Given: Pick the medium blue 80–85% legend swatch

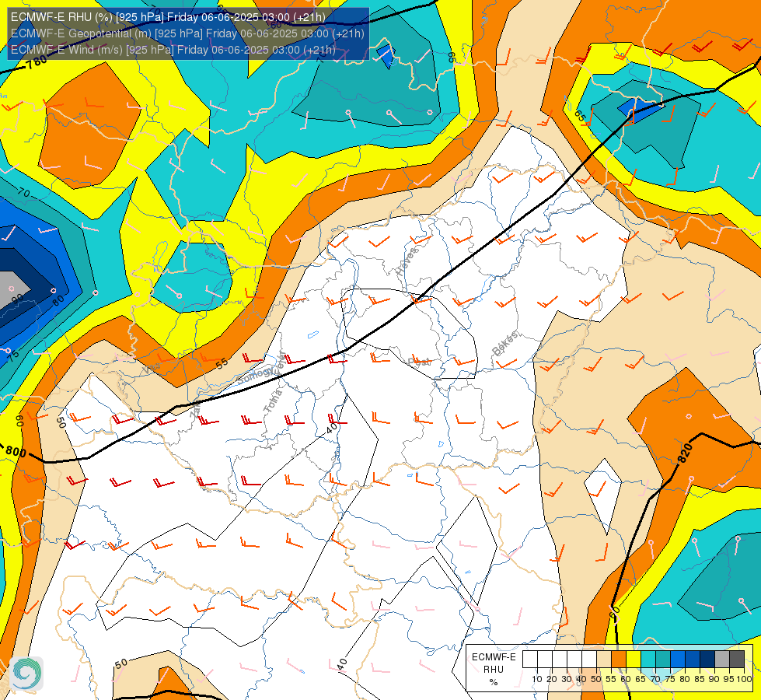Looking at the screenshot, I should (693, 659).
